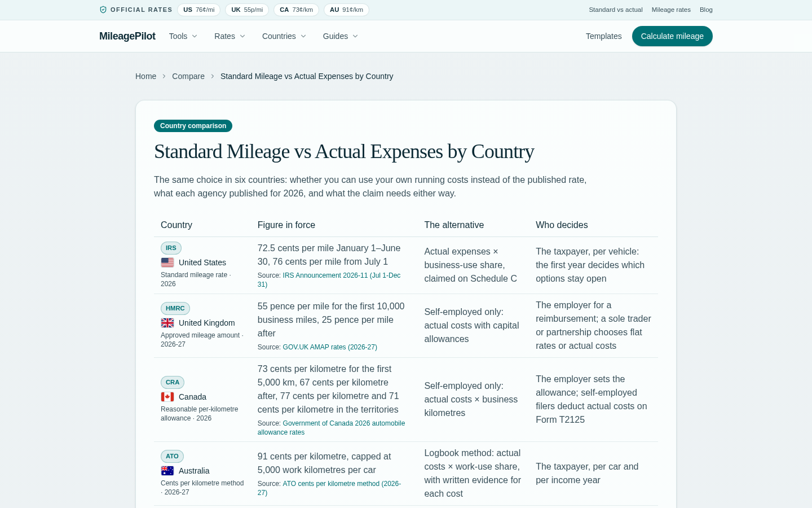Select the US 76¢/mi rate pill
The width and height of the screenshot is (812, 508).
(199, 10)
